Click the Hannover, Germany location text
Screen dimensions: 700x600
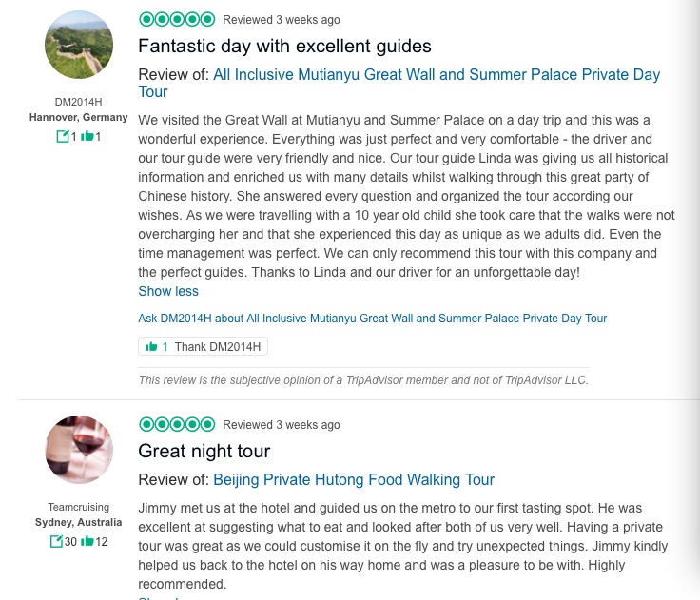pyautogui.click(x=79, y=118)
